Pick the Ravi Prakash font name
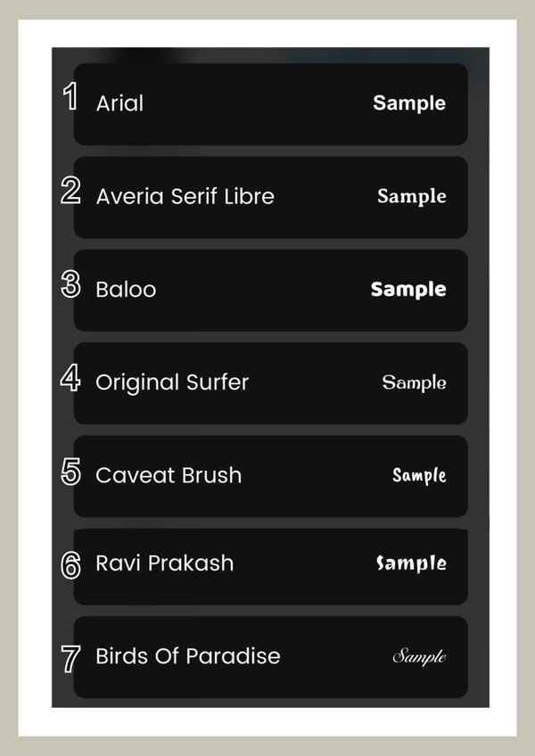Screen dimensions: 535x756 164,563
